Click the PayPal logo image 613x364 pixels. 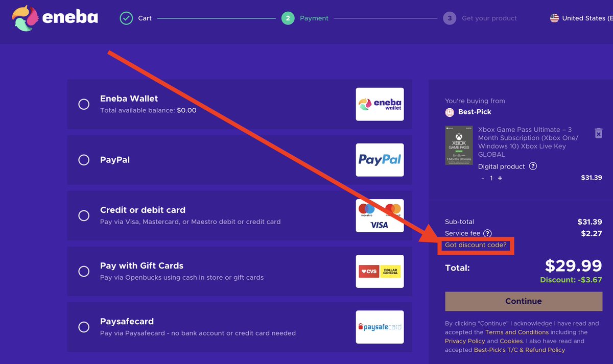click(380, 160)
